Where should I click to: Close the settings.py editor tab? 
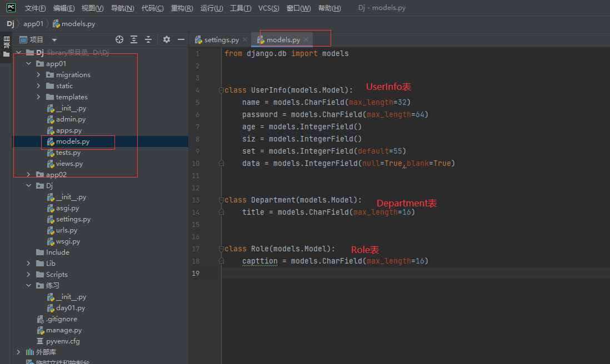click(x=245, y=40)
